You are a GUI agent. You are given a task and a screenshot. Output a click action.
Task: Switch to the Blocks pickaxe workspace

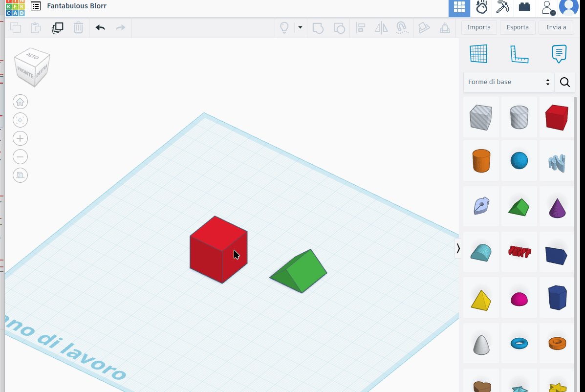tap(503, 7)
